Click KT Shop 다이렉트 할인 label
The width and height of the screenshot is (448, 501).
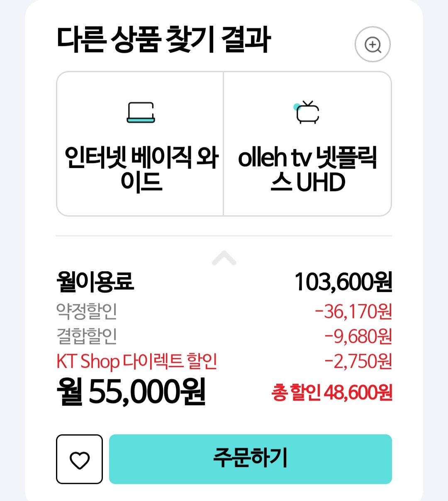point(137,361)
